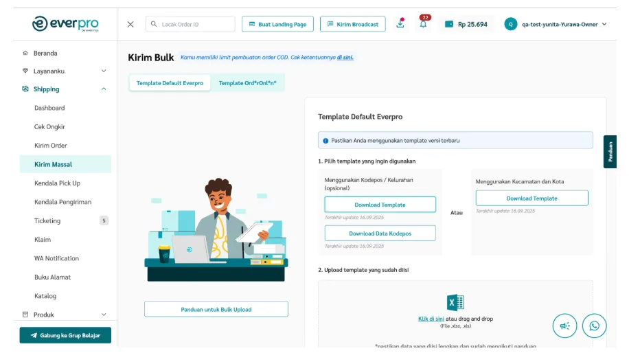Open the notification bell with badge

pos(424,23)
